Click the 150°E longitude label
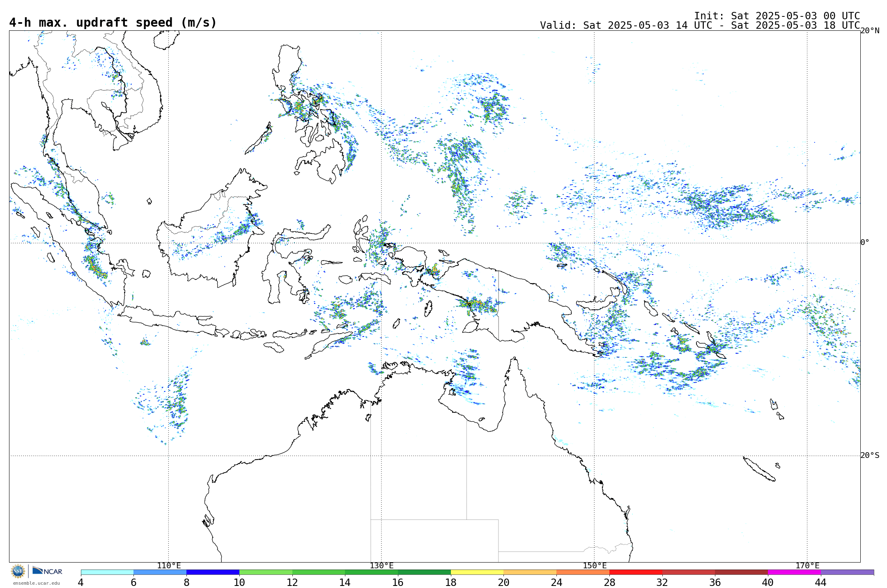Viewport: 887px width, 588px height. 595,566
